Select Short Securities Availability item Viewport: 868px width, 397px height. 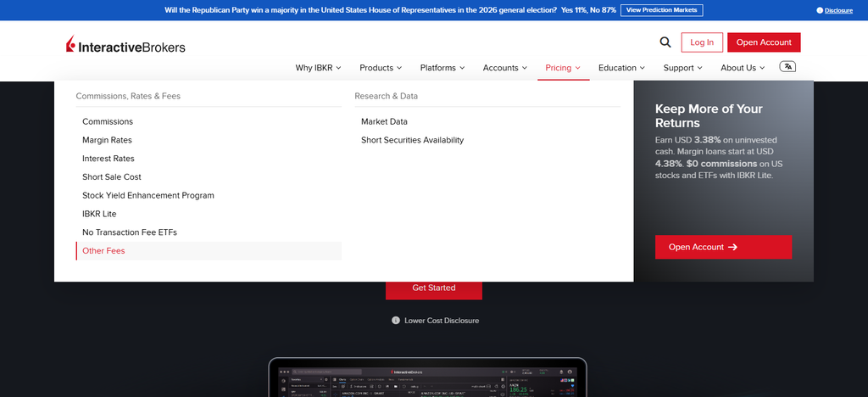tap(413, 140)
